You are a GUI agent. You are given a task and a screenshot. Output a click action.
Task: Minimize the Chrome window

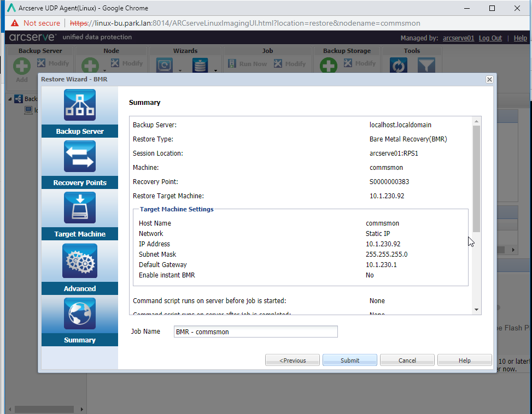[467, 8]
